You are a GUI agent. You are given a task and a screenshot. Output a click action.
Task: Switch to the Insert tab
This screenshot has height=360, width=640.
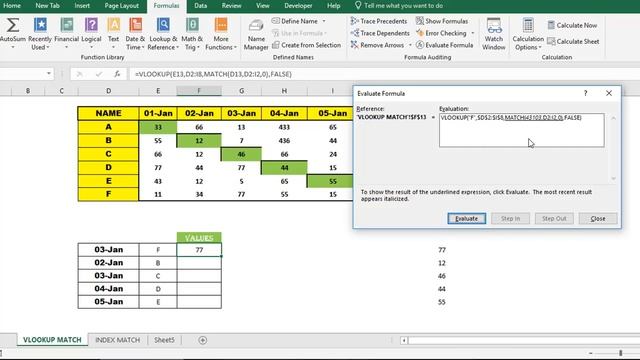(x=82, y=5)
